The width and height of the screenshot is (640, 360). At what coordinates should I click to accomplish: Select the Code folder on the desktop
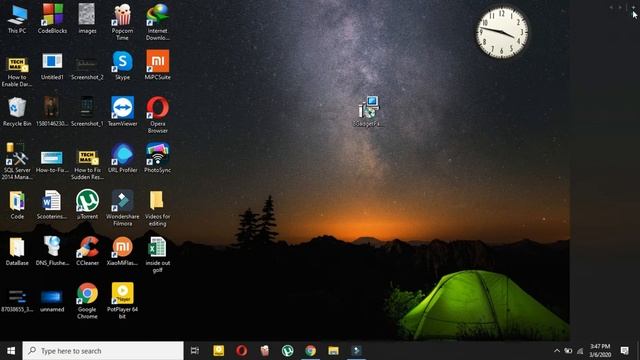(17, 205)
